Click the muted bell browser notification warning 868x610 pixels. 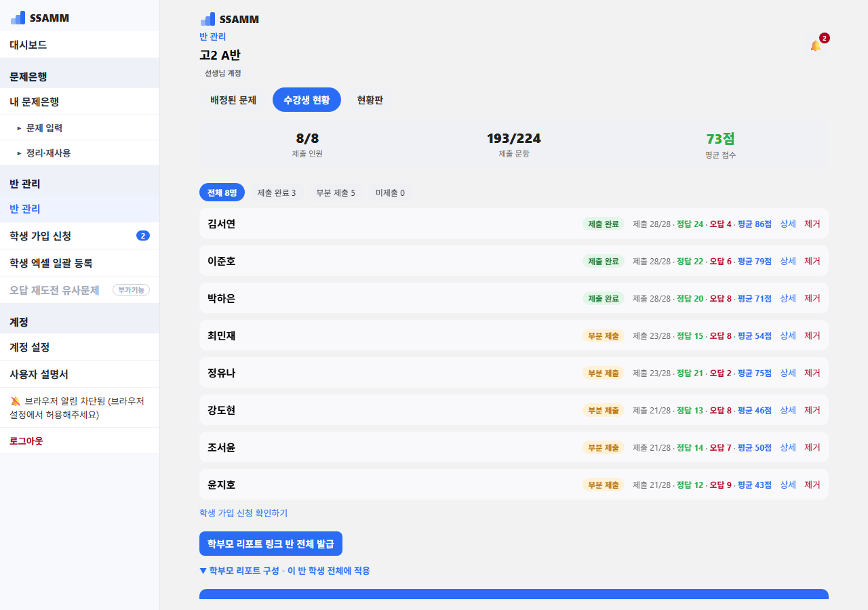[79, 407]
